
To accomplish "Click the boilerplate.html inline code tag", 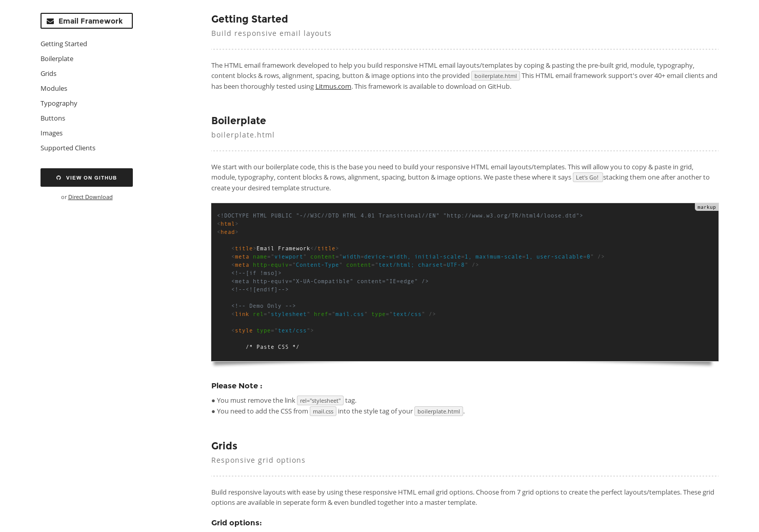I will (495, 75).
